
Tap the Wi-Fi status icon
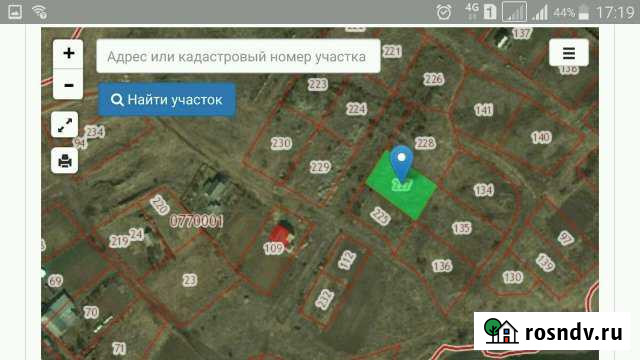pos(40,12)
